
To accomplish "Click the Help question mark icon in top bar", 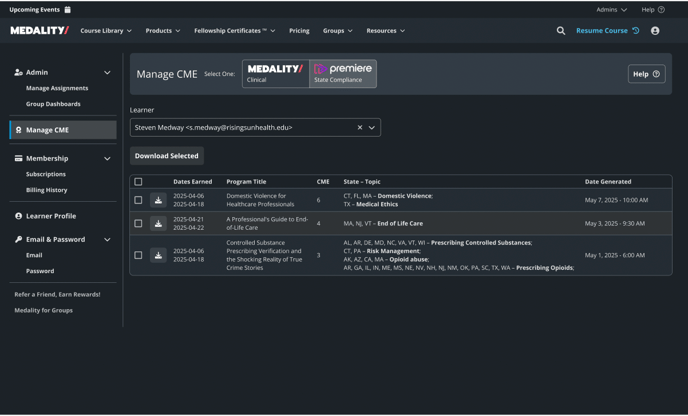I will click(661, 10).
